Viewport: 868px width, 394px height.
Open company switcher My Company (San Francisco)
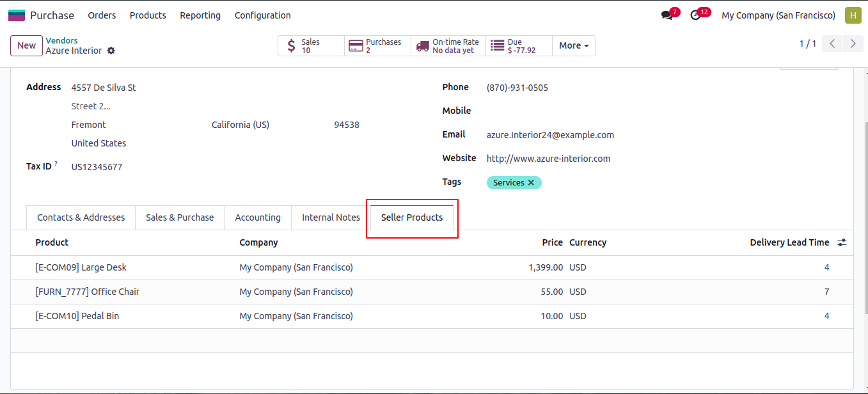(778, 15)
